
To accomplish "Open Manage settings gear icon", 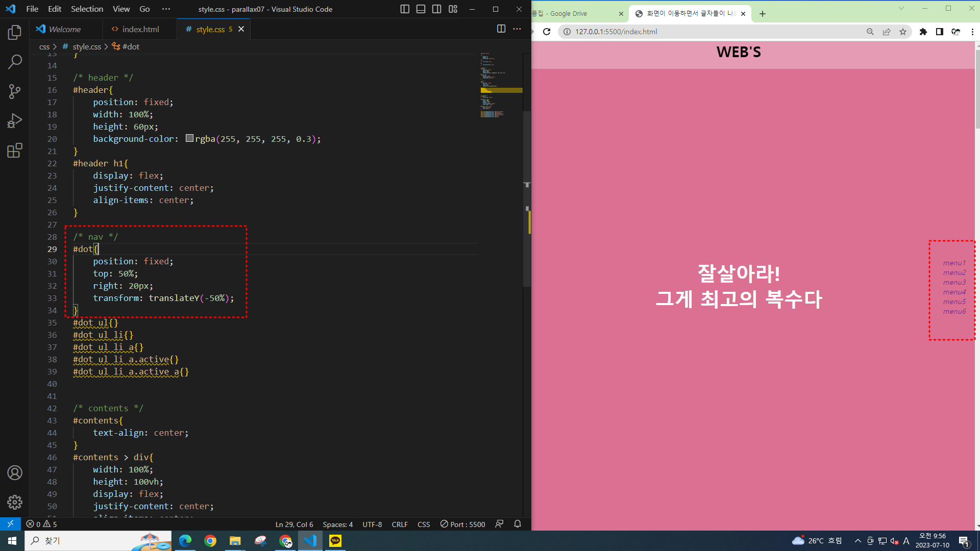I will click(15, 502).
